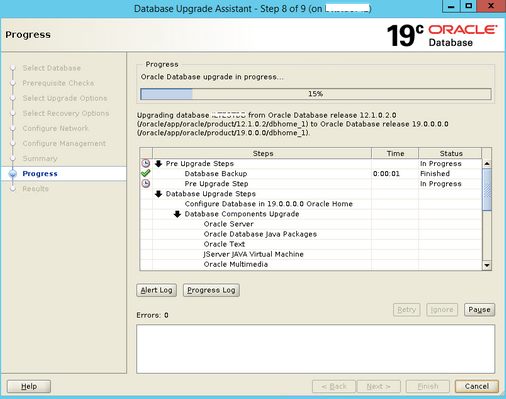Click the greyed Finish button
Screen dimensions: 506x399
click(428, 386)
